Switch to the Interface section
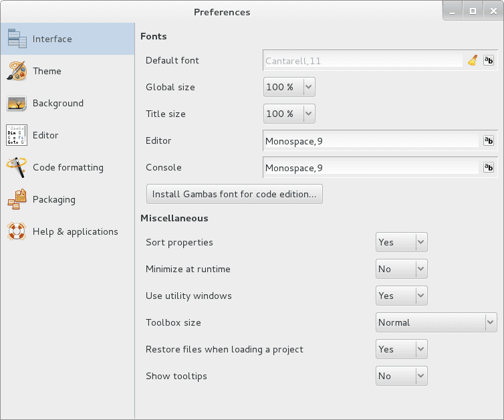 coord(68,39)
